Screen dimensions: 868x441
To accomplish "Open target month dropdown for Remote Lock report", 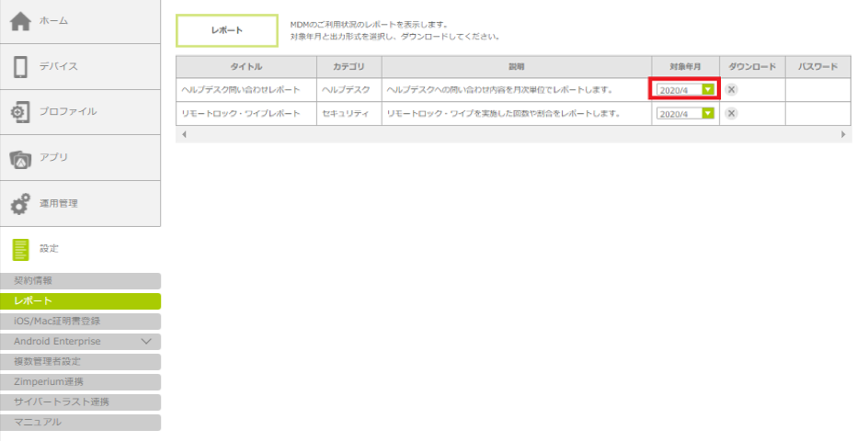I will tap(707, 114).
